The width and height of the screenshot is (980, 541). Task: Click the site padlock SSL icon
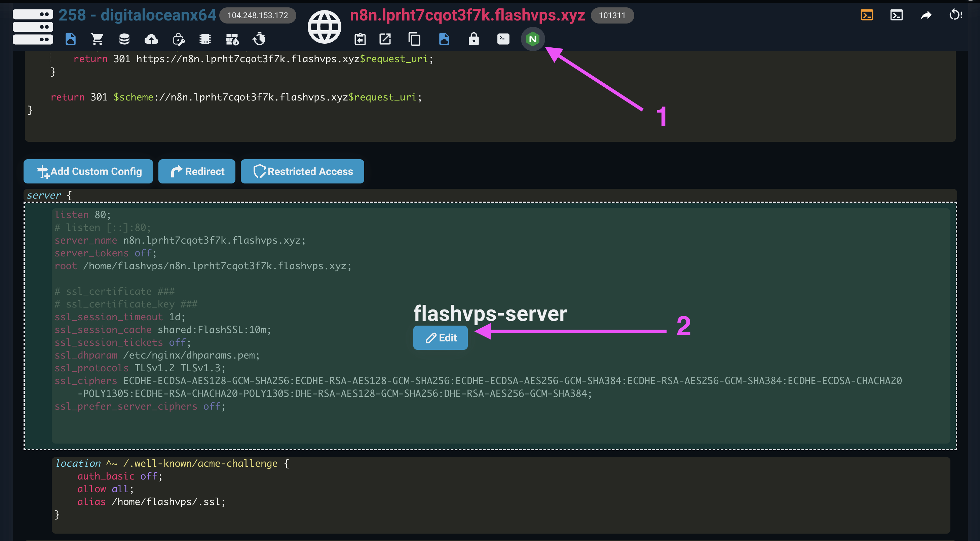(474, 39)
